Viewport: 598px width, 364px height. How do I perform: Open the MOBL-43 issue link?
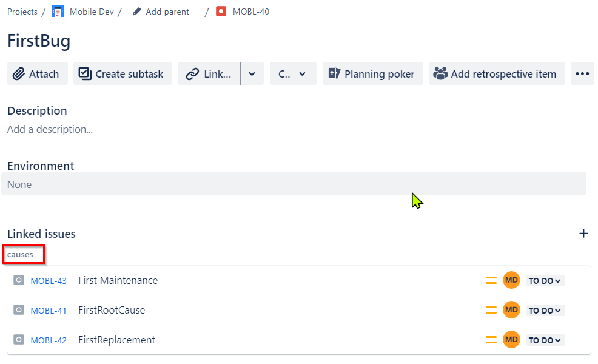[x=49, y=281]
